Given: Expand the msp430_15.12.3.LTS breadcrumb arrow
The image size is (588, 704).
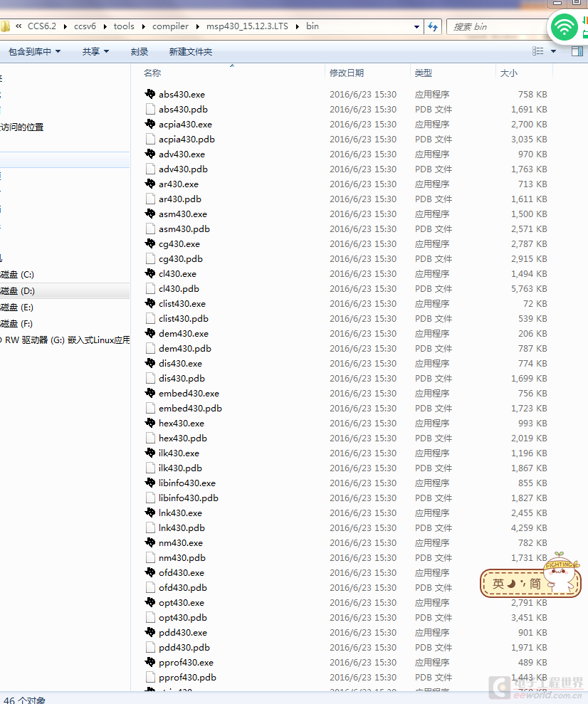Looking at the screenshot, I should coord(297,26).
